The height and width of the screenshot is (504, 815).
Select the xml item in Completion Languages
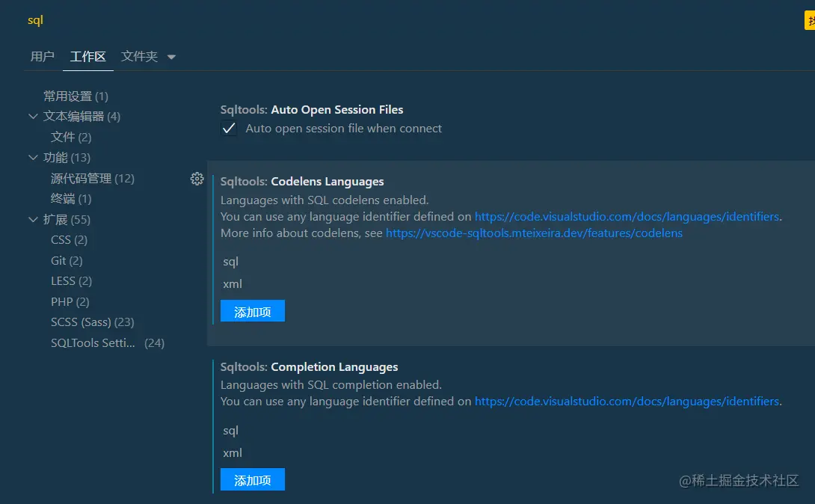[x=233, y=453]
